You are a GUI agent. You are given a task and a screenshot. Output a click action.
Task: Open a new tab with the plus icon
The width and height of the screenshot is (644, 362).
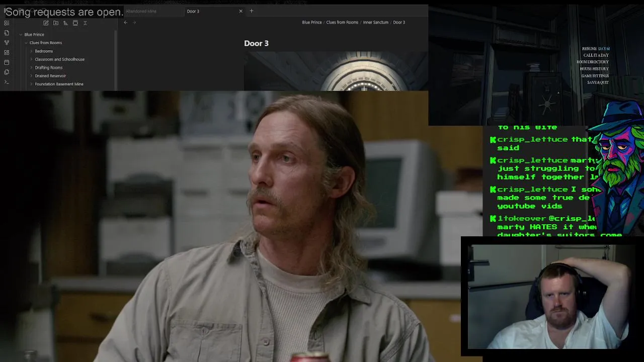(x=252, y=11)
